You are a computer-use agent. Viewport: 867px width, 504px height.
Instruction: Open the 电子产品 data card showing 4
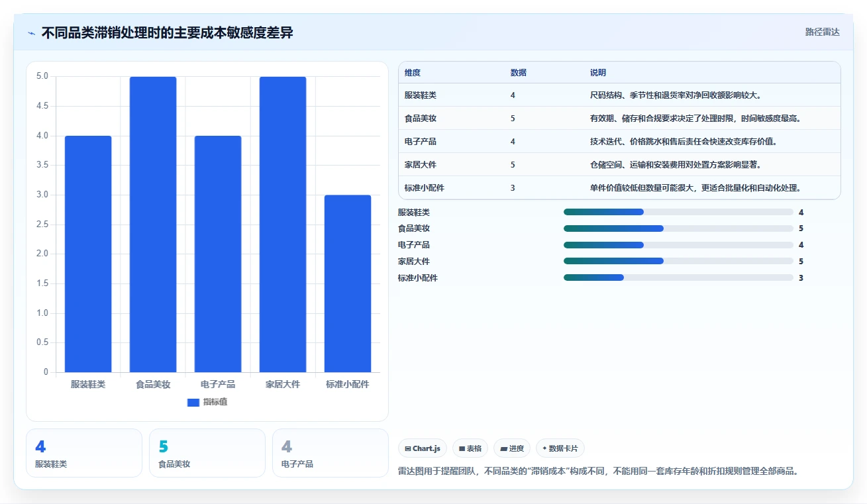click(331, 453)
